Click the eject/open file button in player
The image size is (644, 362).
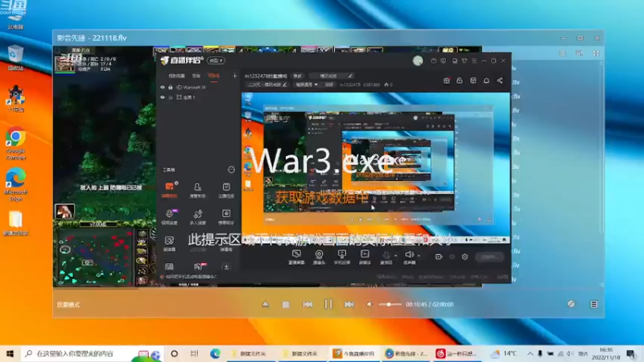[x=266, y=305]
